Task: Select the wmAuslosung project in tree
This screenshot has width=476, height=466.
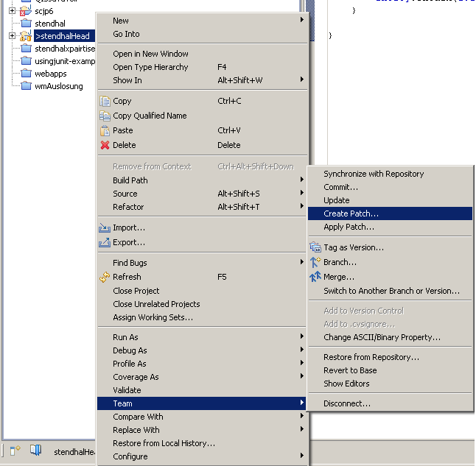Action: [x=58, y=86]
